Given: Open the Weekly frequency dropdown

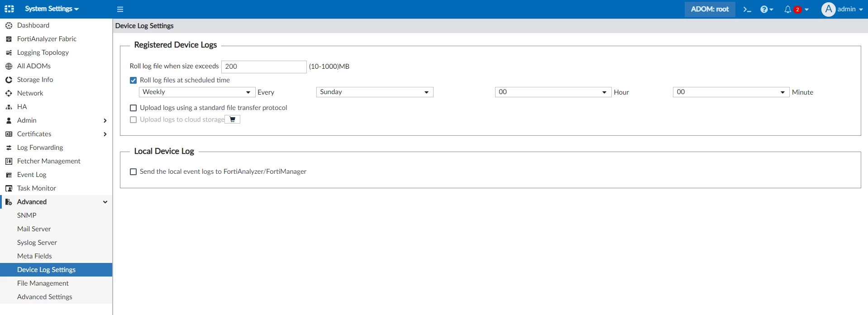Looking at the screenshot, I should (x=197, y=92).
